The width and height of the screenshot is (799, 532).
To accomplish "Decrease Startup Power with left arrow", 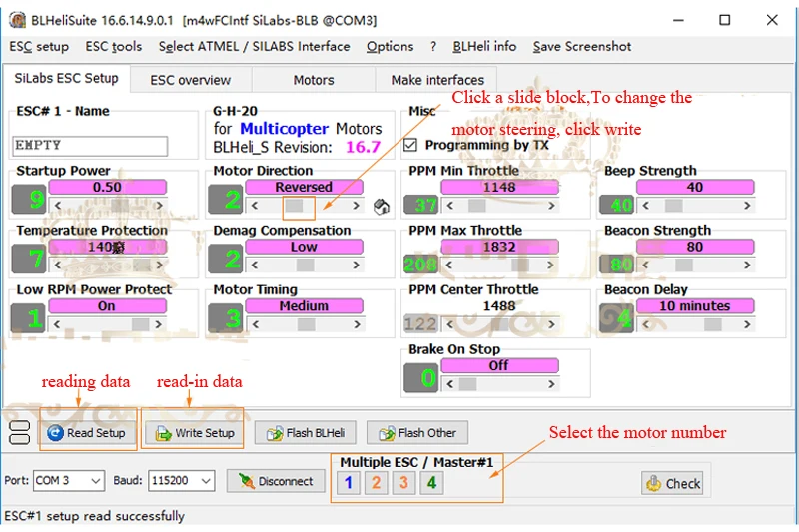I will point(57,206).
